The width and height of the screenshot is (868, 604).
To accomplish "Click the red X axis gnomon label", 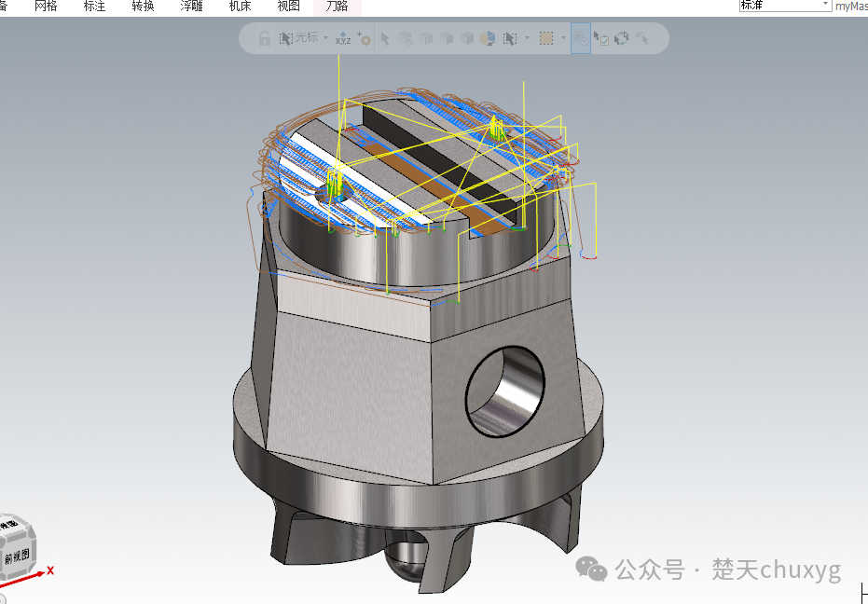I will point(50,570).
